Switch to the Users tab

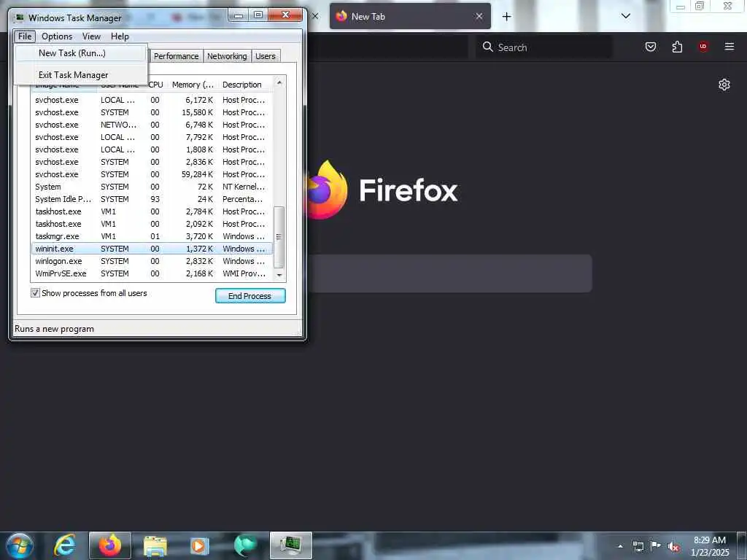click(265, 56)
